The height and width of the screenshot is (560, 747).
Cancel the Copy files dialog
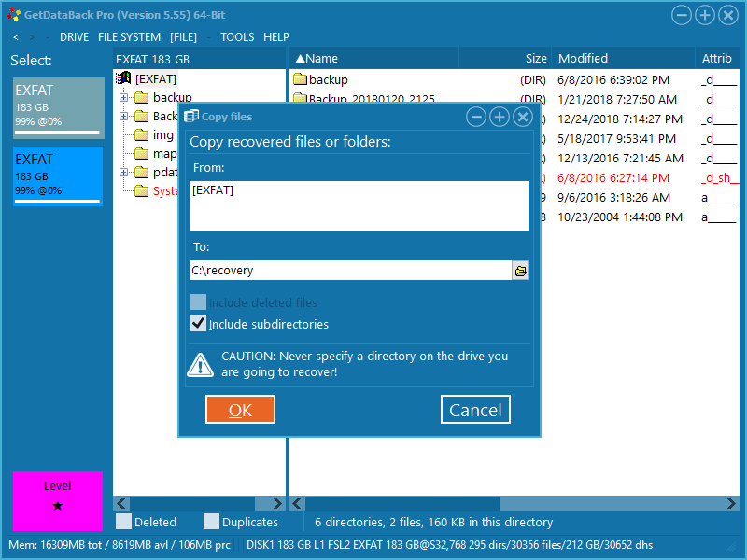[475, 410]
